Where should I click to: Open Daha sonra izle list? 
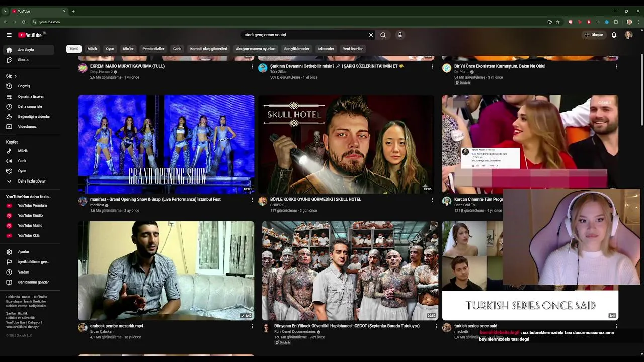[x=29, y=106]
